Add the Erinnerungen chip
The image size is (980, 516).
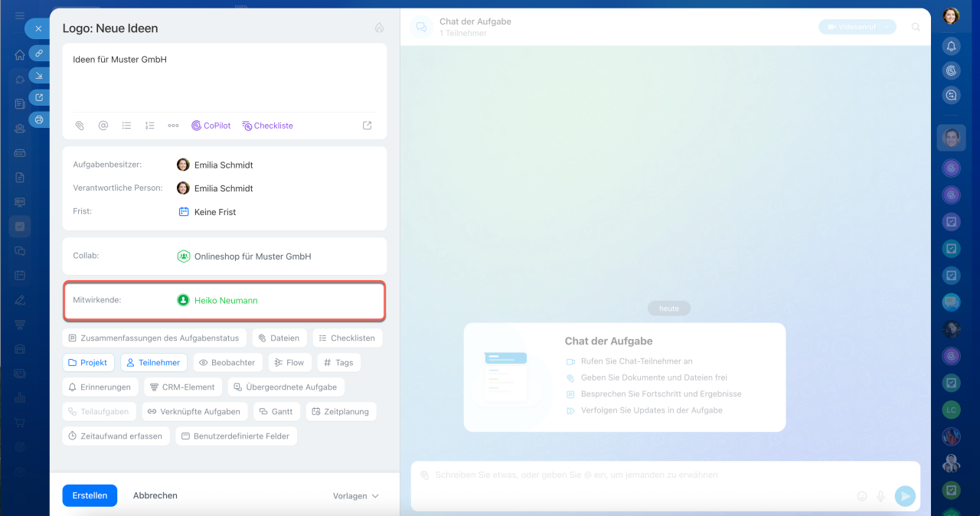click(101, 387)
